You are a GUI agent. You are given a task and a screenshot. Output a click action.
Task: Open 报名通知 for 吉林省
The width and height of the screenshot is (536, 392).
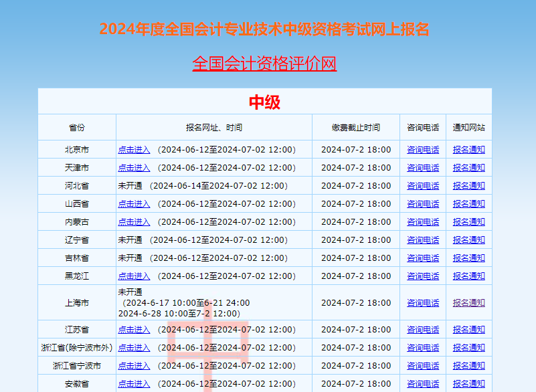pyautogui.click(x=468, y=258)
